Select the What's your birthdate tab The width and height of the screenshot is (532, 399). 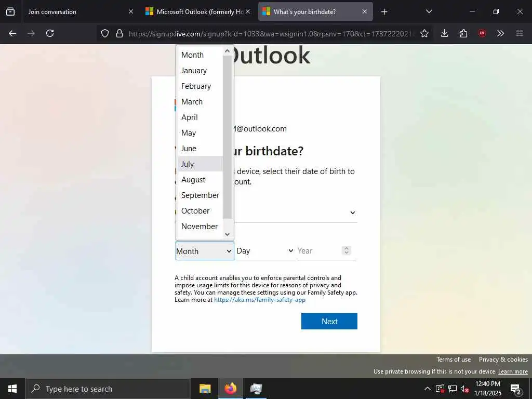pos(315,11)
